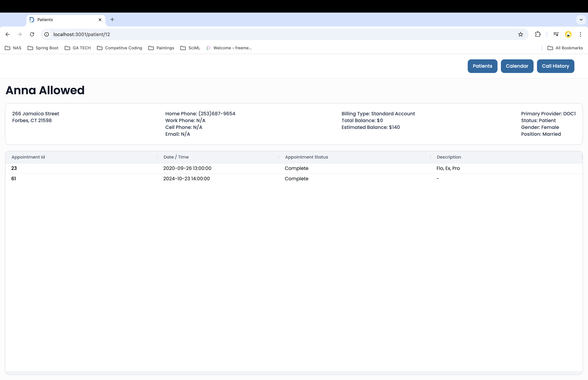
Task: View site information icon
Action: pos(47,34)
